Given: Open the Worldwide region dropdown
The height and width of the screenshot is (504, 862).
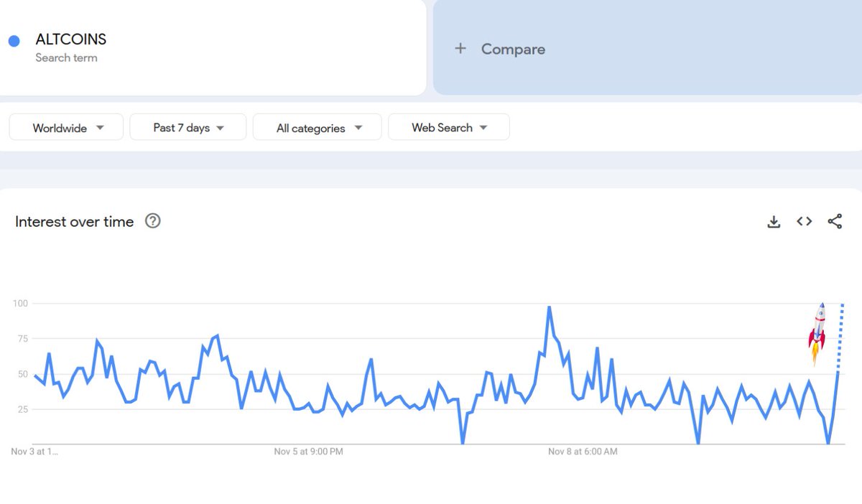Looking at the screenshot, I should point(67,128).
